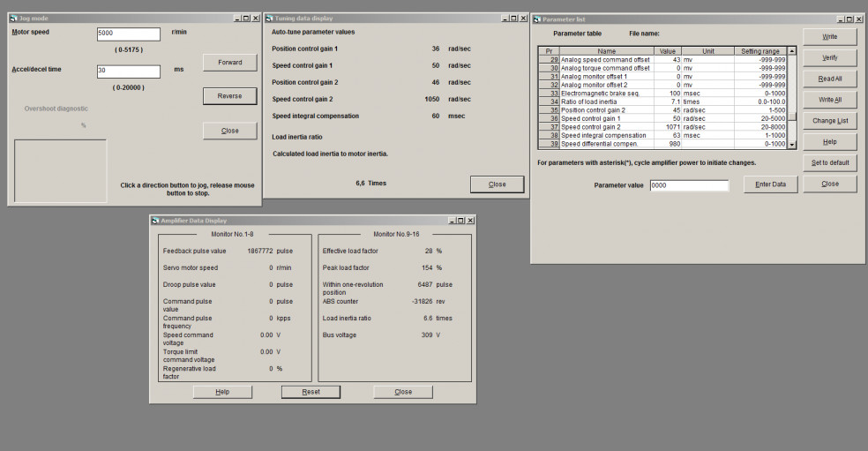The width and height of the screenshot is (868, 451).
Task: Click the Motor speed input field
Action: [x=129, y=34]
